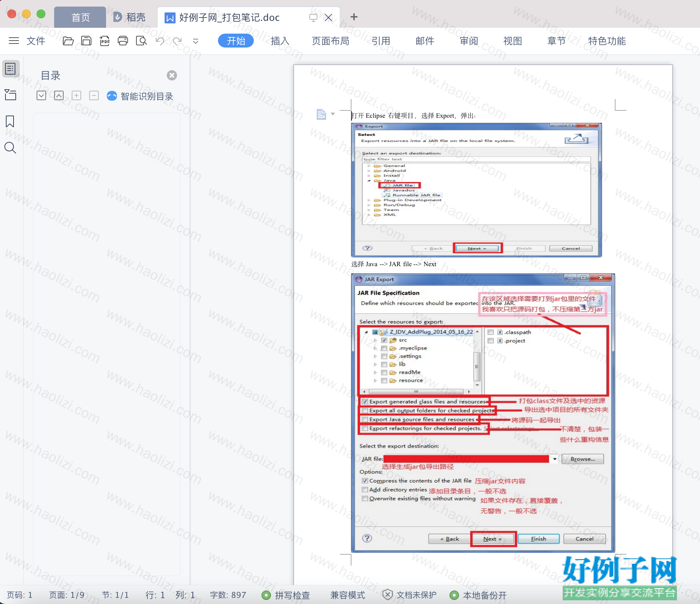This screenshot has width=700, height=604.
Task: Click 行: 1 in status bar
Action: tap(155, 595)
